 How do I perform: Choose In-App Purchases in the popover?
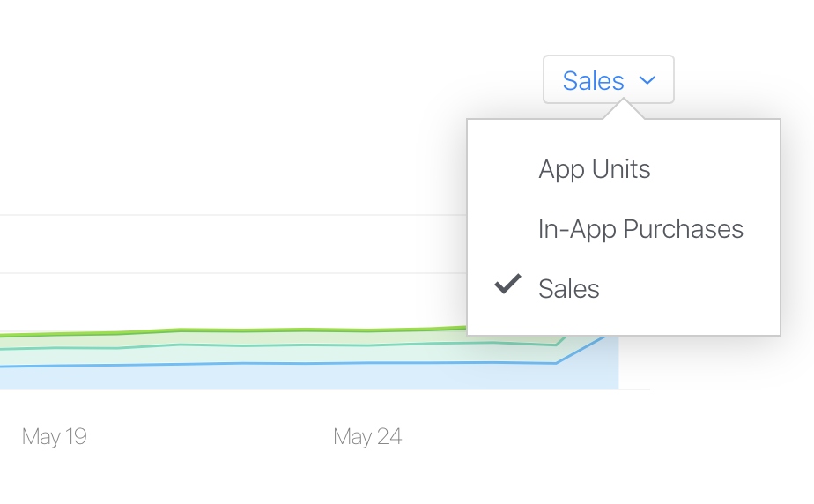(640, 229)
